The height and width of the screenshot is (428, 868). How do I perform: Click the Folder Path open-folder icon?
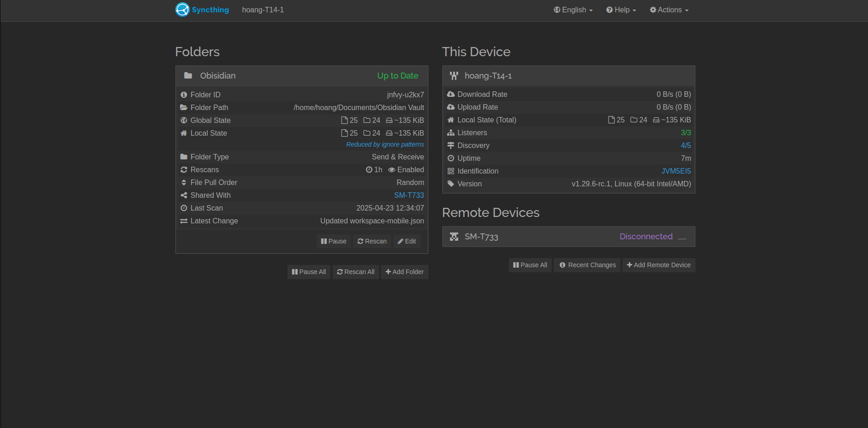[x=184, y=108]
